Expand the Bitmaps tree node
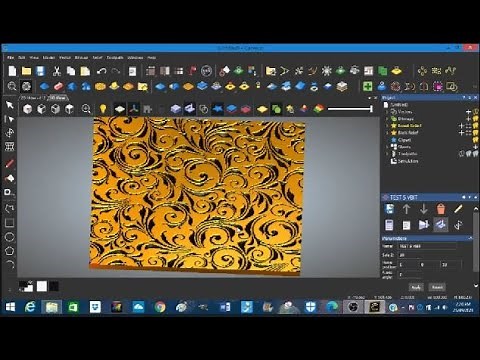 387,119
